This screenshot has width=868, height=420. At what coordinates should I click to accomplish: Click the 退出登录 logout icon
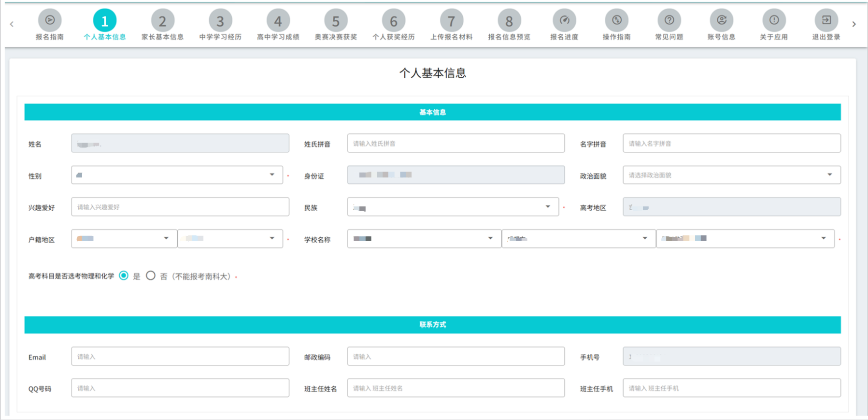(826, 20)
